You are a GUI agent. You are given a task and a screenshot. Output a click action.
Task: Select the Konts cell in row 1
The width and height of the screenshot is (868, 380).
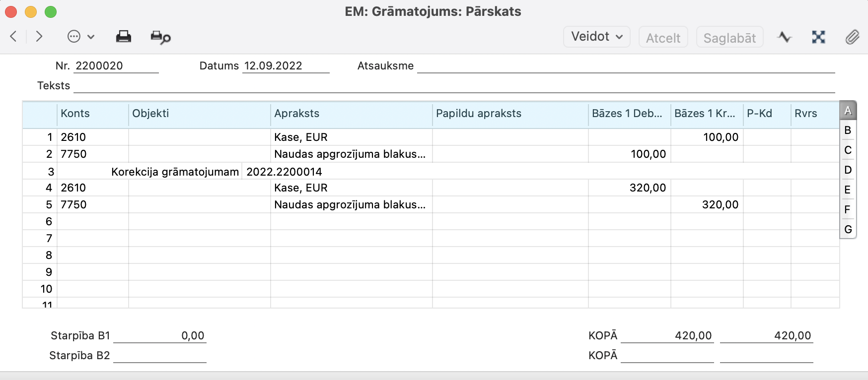pyautogui.click(x=92, y=137)
